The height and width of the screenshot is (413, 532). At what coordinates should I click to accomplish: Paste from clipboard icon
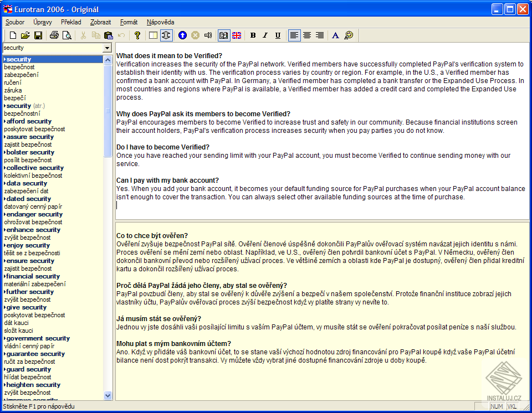point(109,35)
